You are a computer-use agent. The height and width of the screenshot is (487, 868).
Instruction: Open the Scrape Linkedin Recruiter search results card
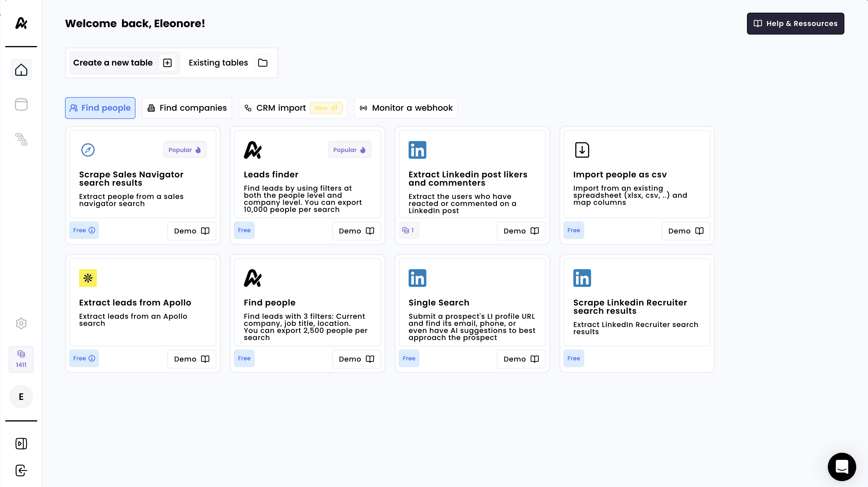pos(637,306)
